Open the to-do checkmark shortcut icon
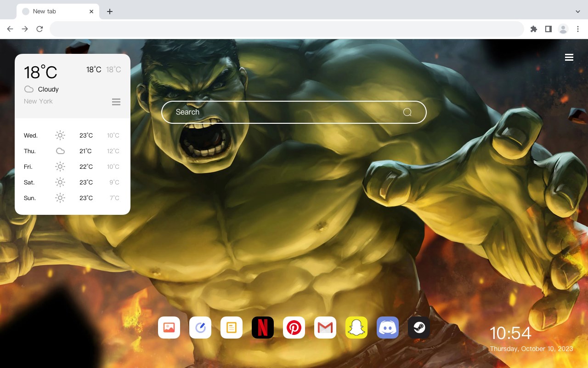 click(200, 328)
